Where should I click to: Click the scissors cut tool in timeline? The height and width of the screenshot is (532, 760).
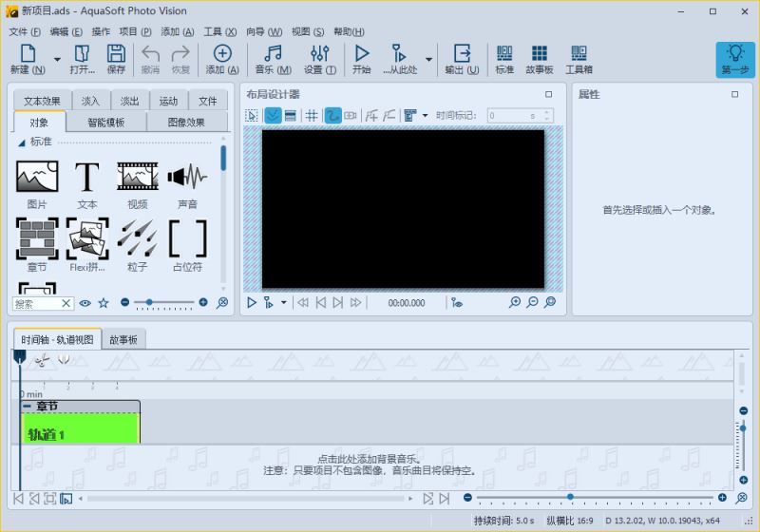click(41, 359)
